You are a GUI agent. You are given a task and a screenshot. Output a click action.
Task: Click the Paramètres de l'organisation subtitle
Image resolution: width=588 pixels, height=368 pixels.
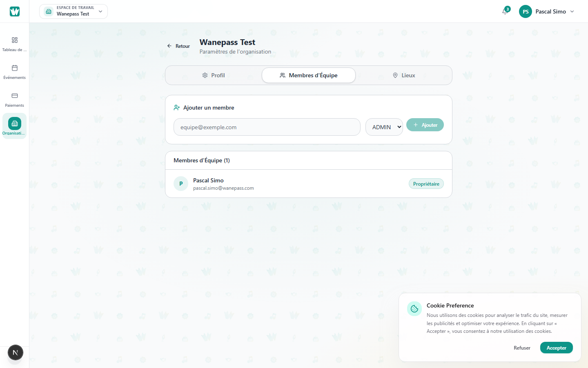(x=235, y=52)
